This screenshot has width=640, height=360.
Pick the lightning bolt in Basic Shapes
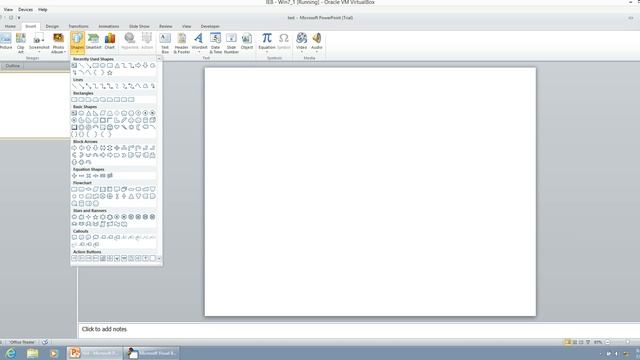pyautogui.click(x=124, y=127)
